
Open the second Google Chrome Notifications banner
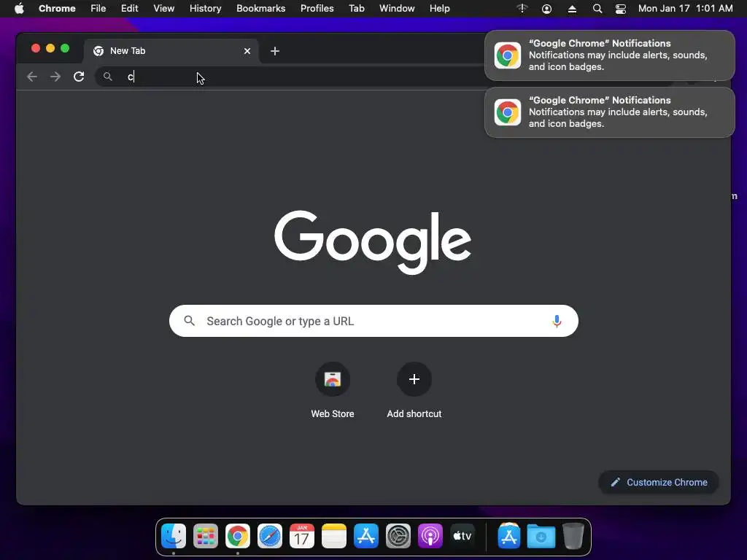pyautogui.click(x=609, y=112)
